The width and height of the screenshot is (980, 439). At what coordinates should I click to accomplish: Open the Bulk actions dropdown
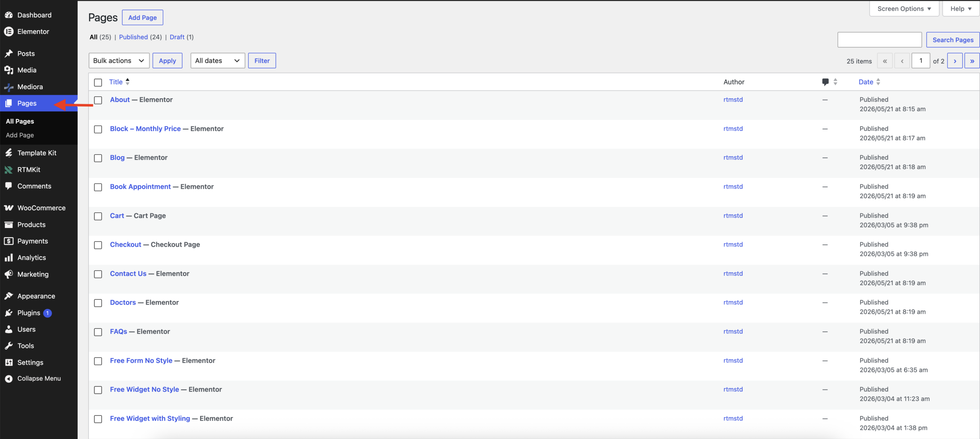tap(119, 60)
